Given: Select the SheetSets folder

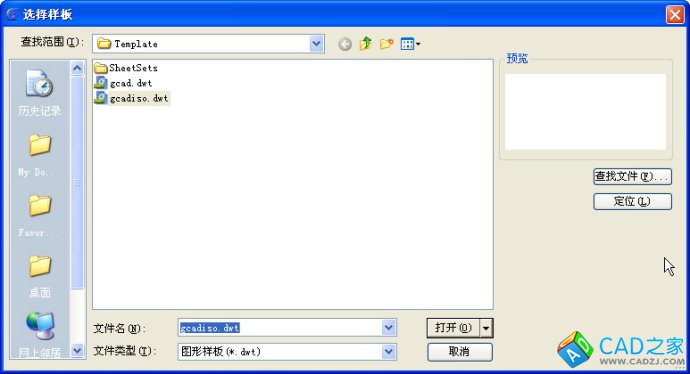Looking at the screenshot, I should click(126, 68).
